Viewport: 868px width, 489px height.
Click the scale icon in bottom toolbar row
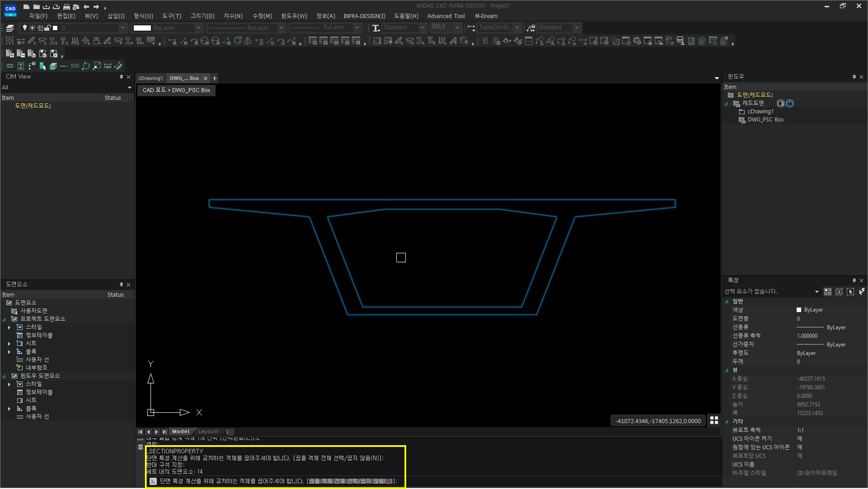pyautogui.click(x=97, y=66)
